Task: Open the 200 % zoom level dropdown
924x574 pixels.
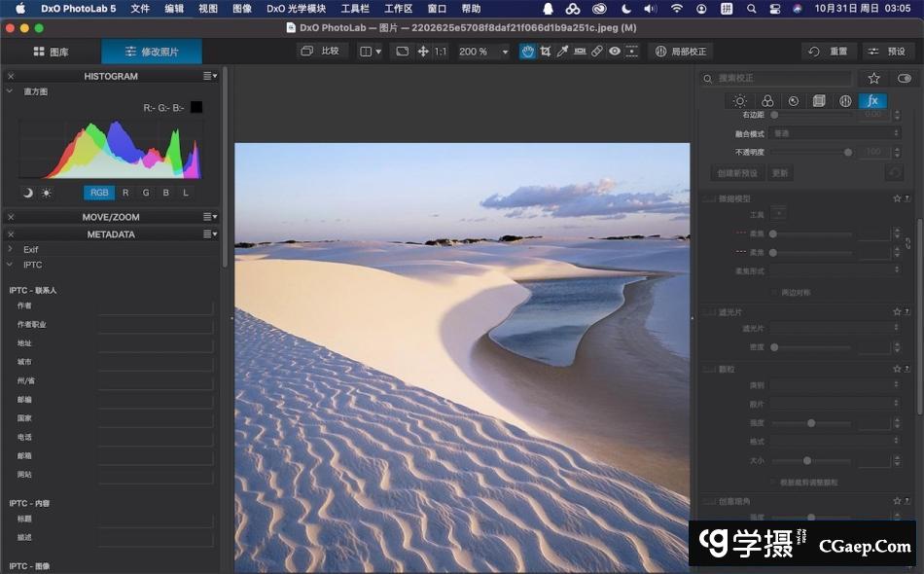Action: click(x=484, y=52)
